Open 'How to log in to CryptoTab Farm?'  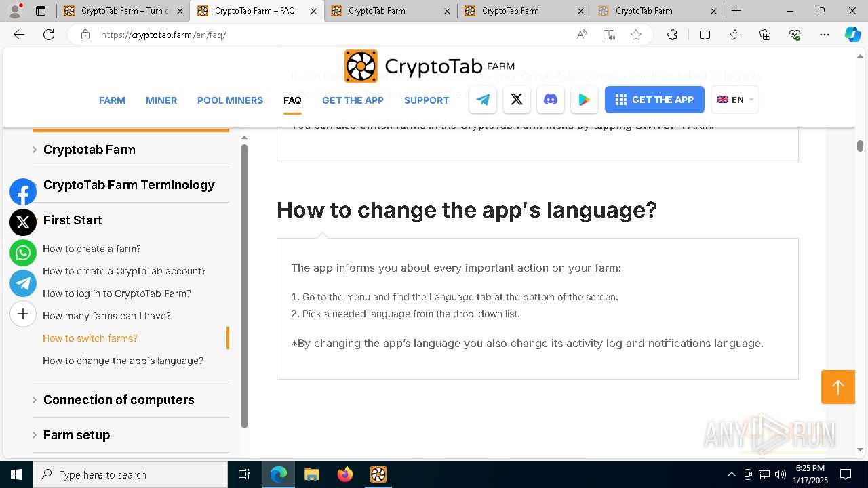[x=117, y=293]
